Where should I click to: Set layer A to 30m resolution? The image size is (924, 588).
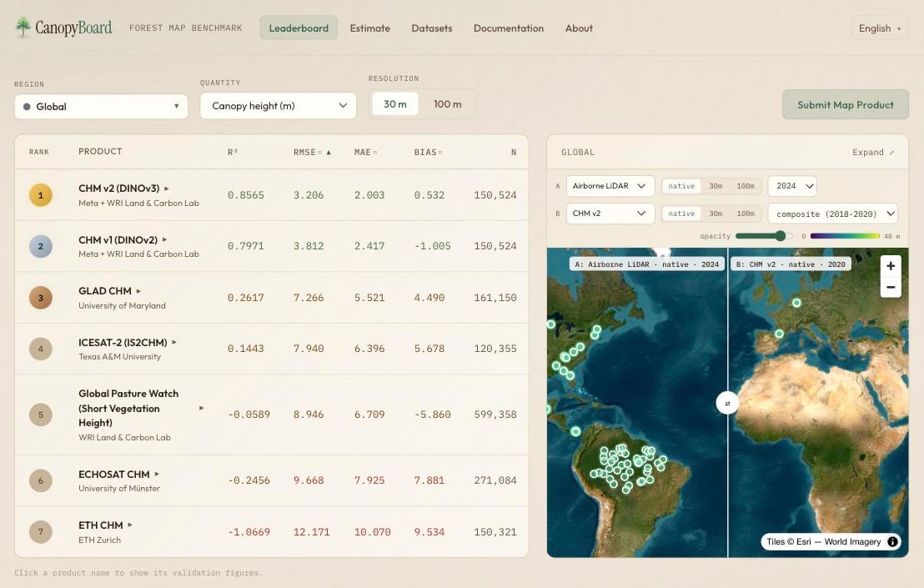tap(716, 186)
